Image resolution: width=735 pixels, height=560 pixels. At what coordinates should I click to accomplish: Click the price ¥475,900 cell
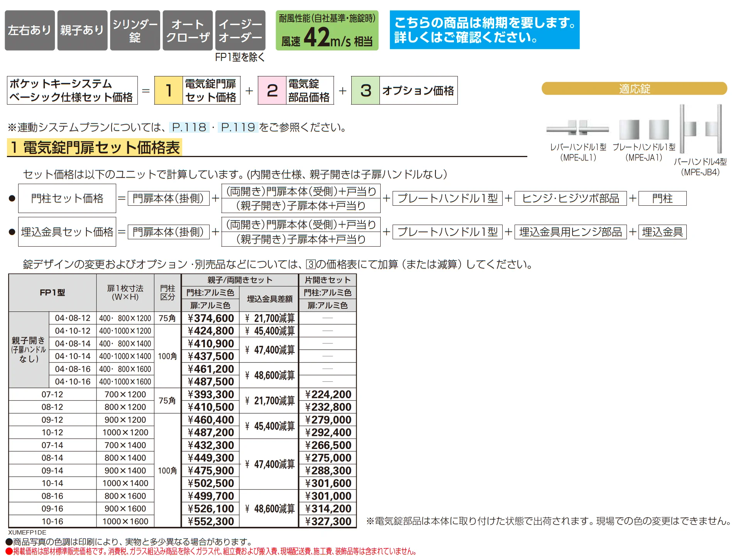click(x=210, y=471)
